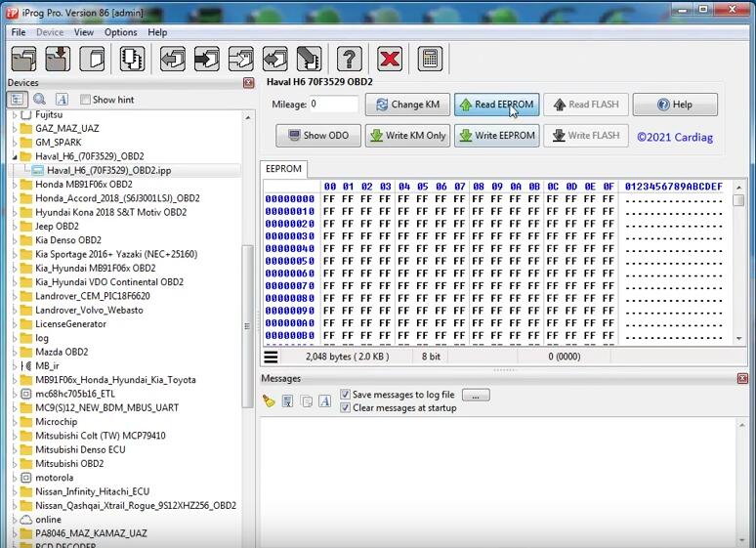The image size is (756, 548).
Task: Click ©2021 Cardiag link
Action: [x=675, y=138]
